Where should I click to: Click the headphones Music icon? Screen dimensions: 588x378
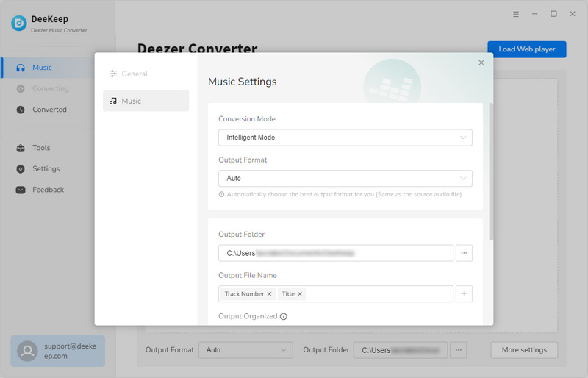pyautogui.click(x=21, y=68)
